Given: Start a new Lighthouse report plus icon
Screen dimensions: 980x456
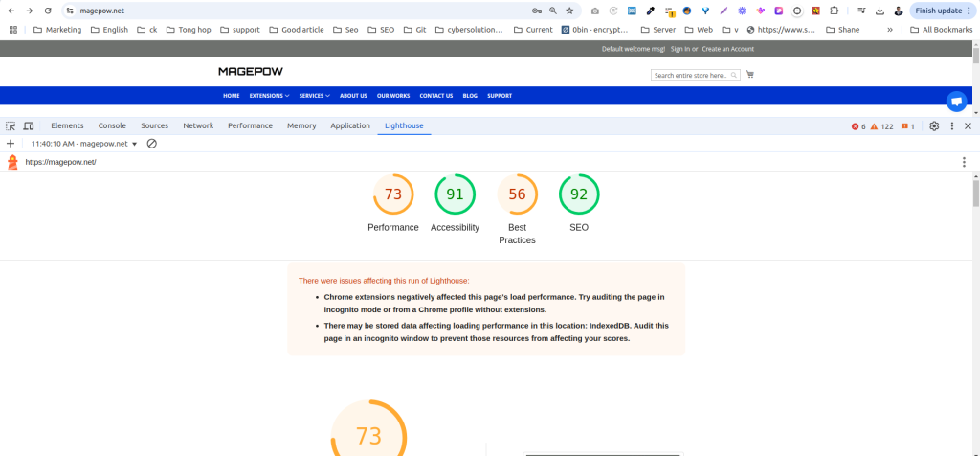Looking at the screenshot, I should (10, 144).
